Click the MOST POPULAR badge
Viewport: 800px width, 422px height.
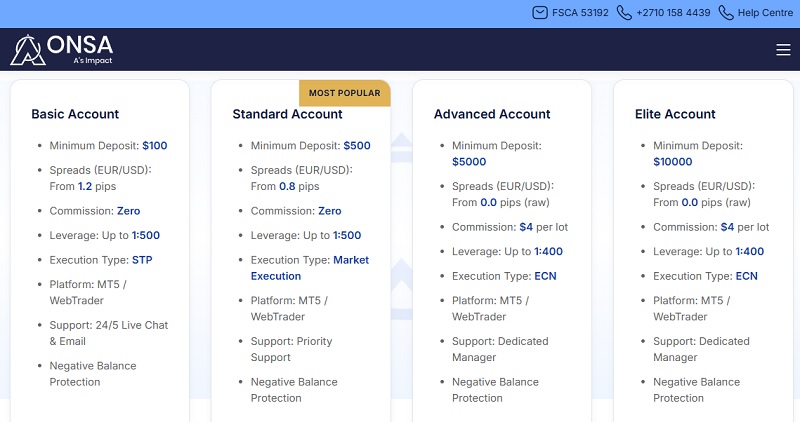click(x=344, y=93)
